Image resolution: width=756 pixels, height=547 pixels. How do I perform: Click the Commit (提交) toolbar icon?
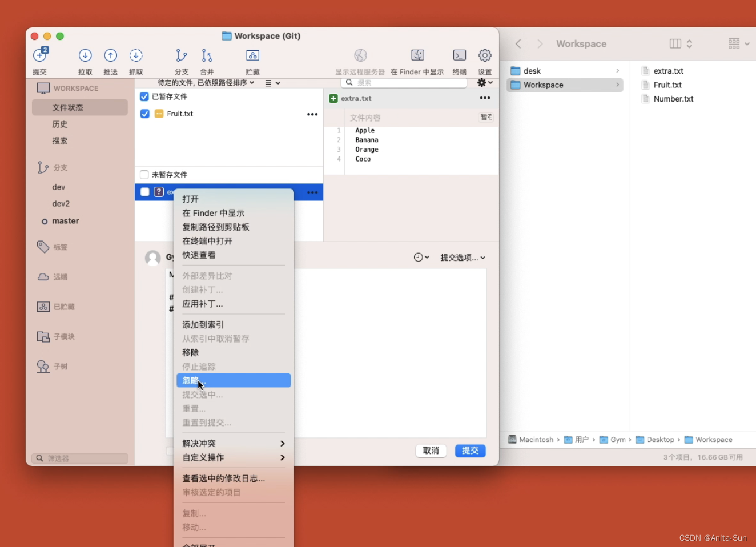(x=40, y=55)
